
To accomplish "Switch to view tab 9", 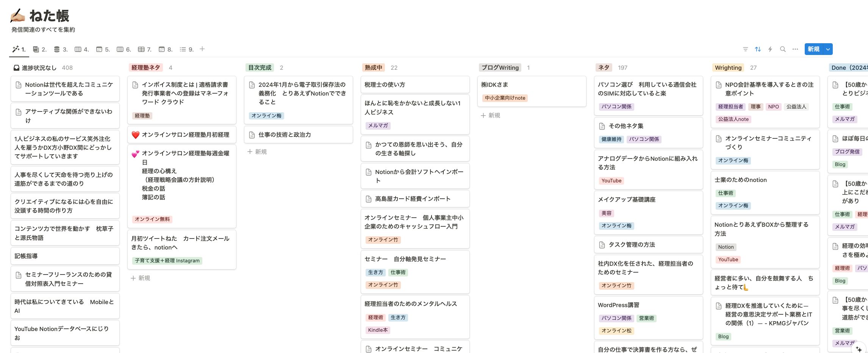I will click(186, 49).
